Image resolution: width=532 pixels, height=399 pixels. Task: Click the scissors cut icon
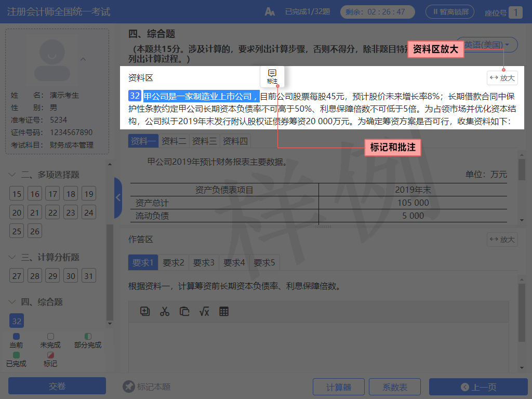[x=165, y=312]
